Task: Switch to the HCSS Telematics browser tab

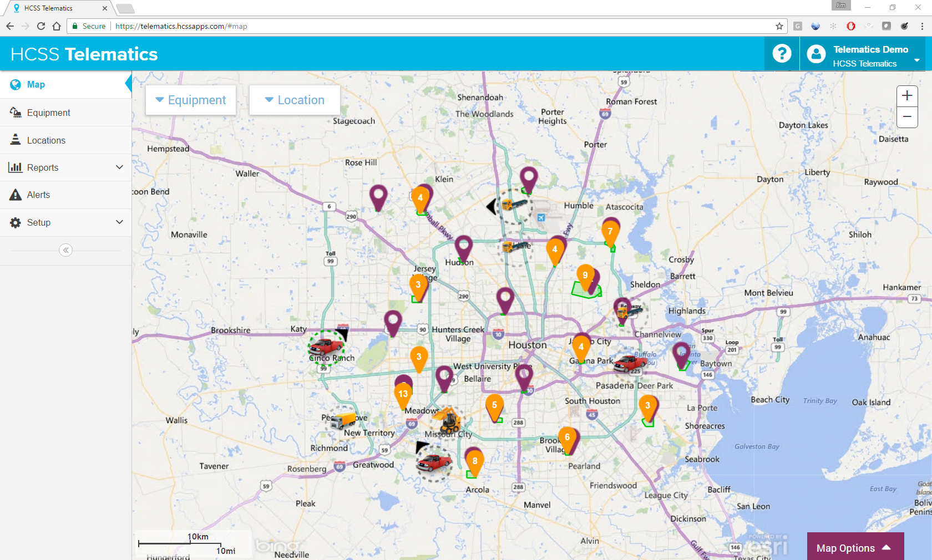Action: point(55,8)
